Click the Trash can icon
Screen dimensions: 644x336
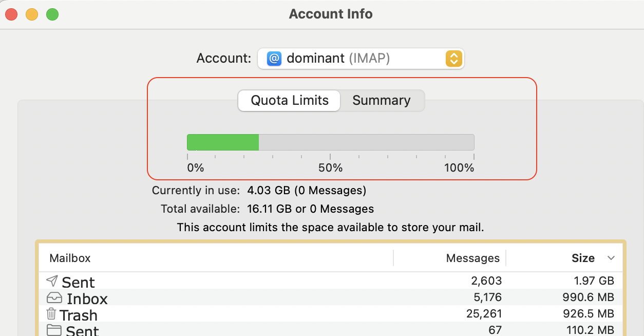click(x=51, y=314)
